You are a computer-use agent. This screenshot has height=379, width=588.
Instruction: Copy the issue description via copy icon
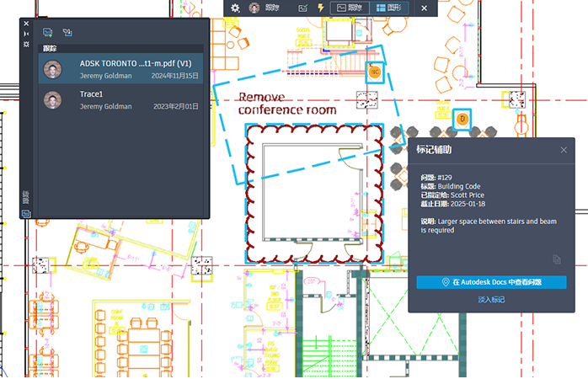click(x=557, y=259)
